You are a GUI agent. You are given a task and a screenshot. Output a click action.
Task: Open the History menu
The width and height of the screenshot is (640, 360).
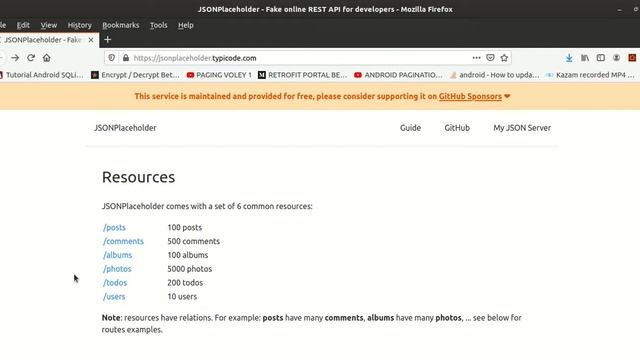pyautogui.click(x=80, y=25)
